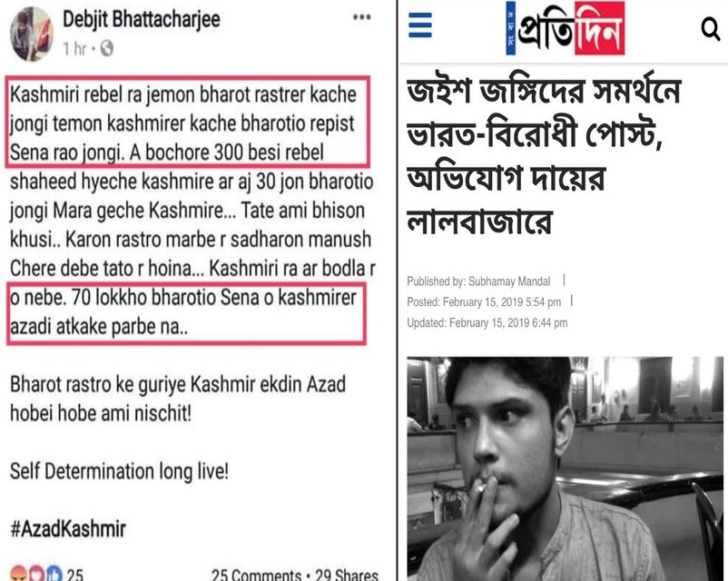Open the #AzadKashmir hashtag
728x581 pixels.
68,529
